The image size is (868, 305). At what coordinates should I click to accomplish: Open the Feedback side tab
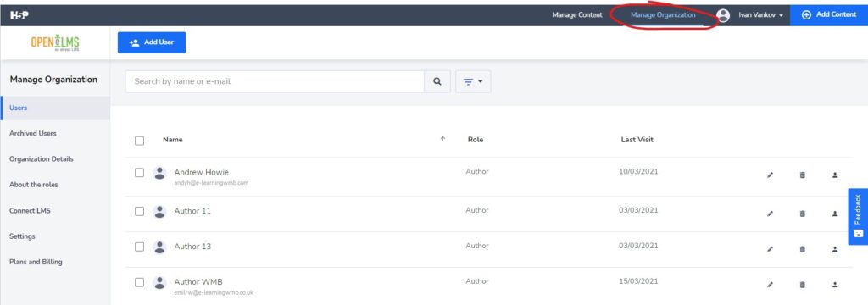coord(858,216)
